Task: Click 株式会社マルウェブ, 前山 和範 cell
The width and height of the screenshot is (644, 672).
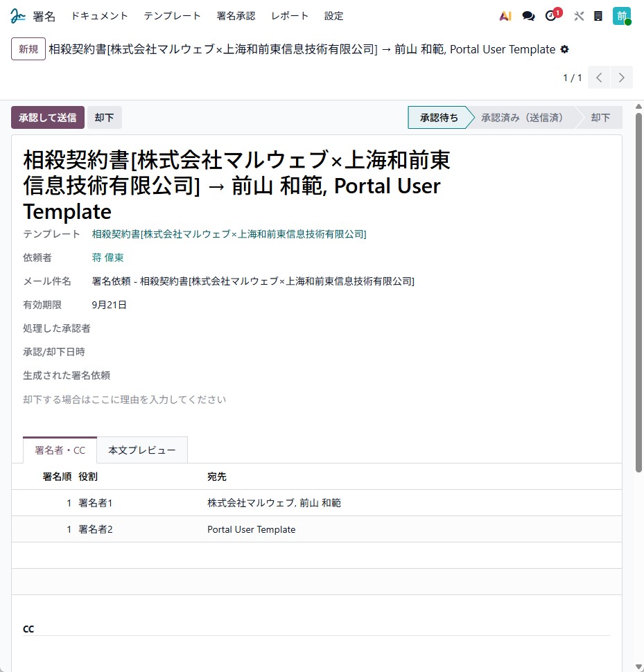Action: (274, 503)
